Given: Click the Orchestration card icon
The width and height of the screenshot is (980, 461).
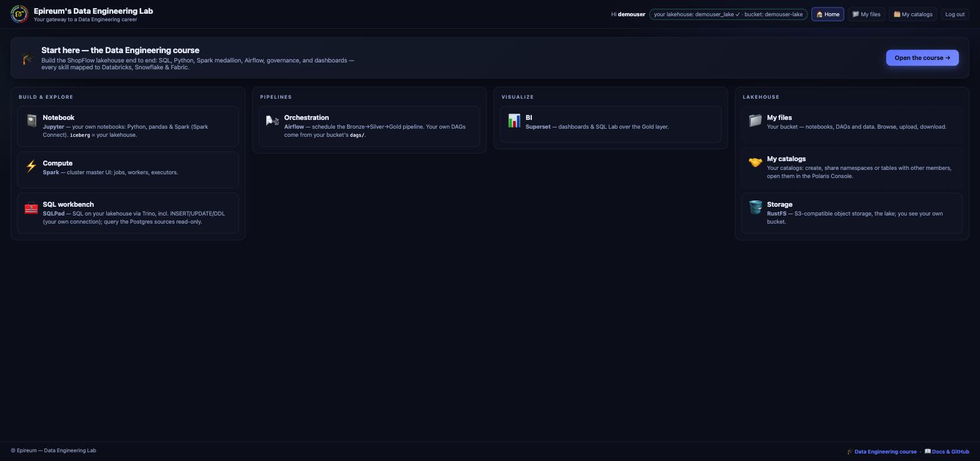Looking at the screenshot, I should [x=272, y=121].
